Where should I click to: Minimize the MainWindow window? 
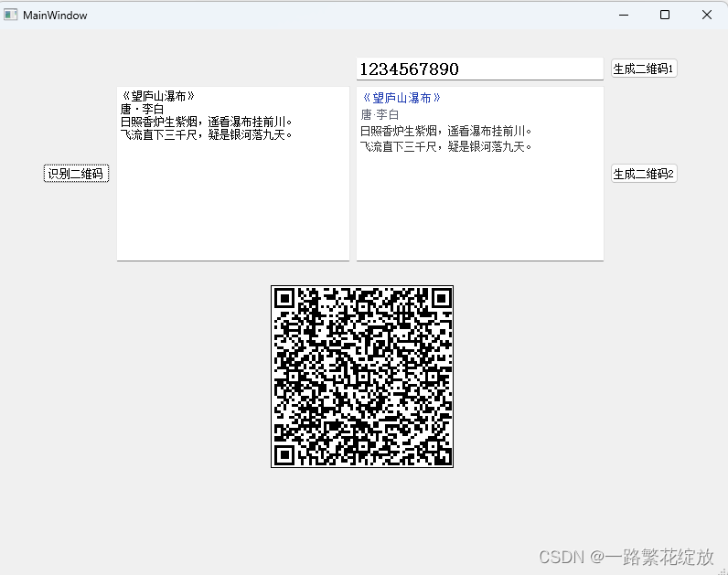click(624, 15)
